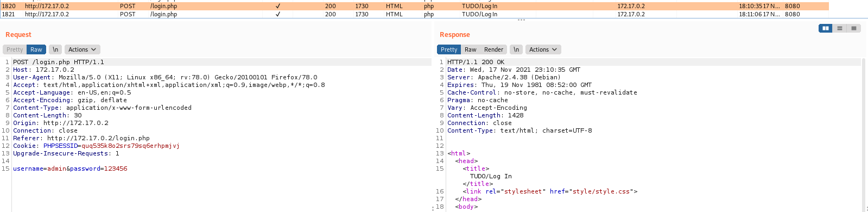Click the Content-Length: 1428 response header
Screen dimensions: 868x212
(x=485, y=115)
